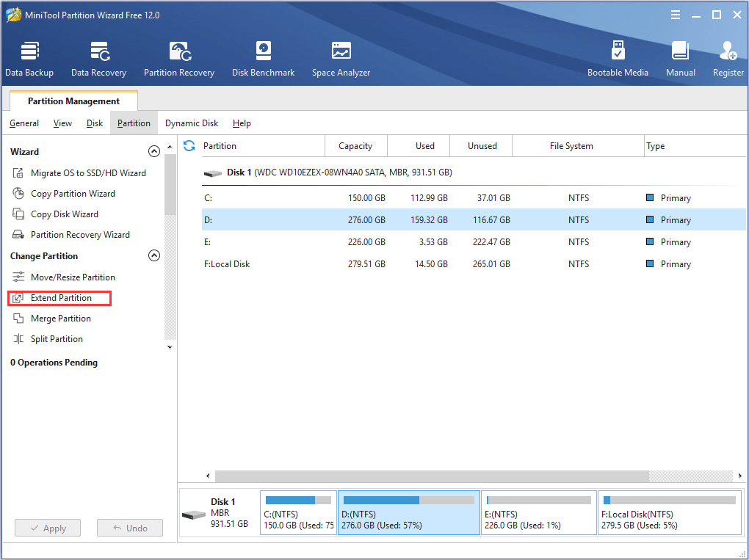This screenshot has width=749, height=560.
Task: Start the Copy Partition Wizard
Action: [73, 193]
